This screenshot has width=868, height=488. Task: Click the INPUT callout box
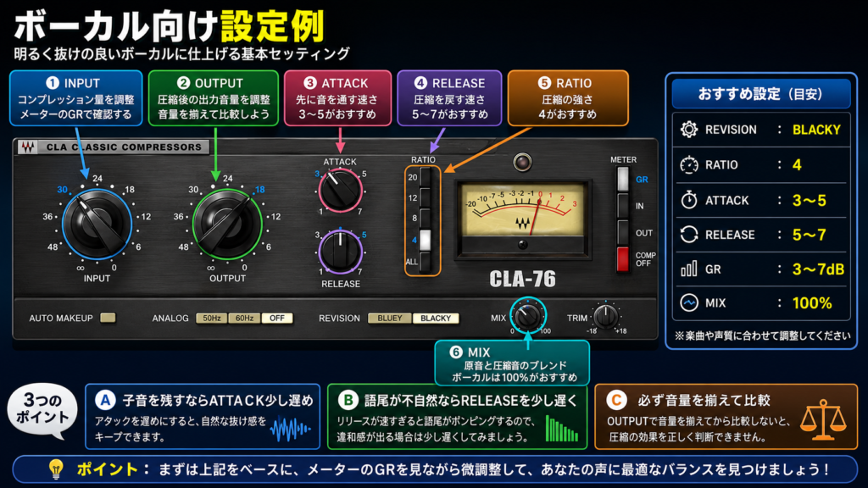tap(75, 98)
